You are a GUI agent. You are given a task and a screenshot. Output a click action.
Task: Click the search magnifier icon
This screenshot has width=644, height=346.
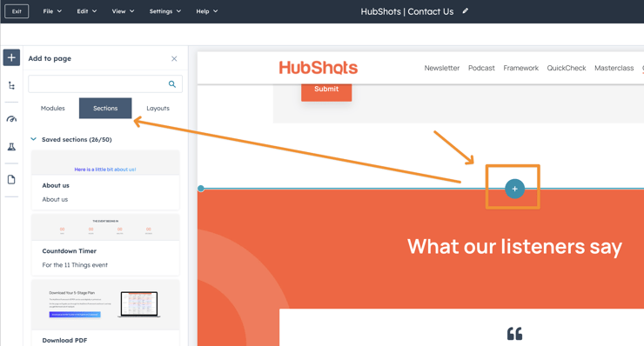point(172,84)
